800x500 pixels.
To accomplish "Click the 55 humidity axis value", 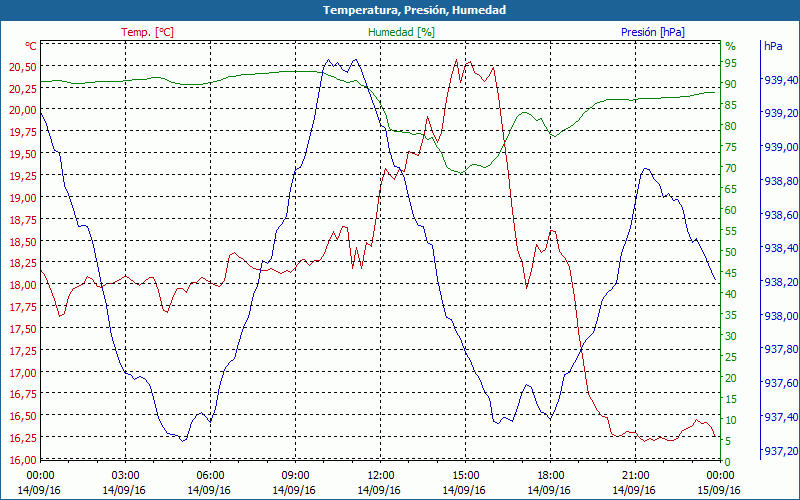I will click(731, 231).
